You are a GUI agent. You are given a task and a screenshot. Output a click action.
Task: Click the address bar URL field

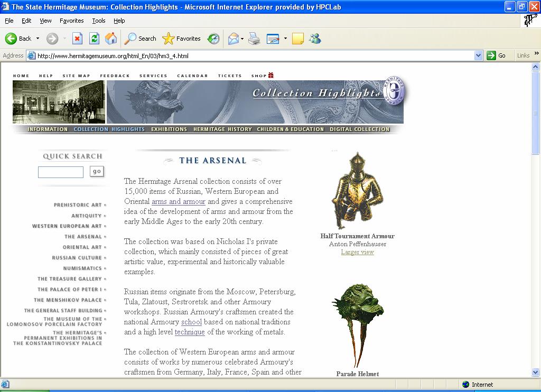click(255, 55)
